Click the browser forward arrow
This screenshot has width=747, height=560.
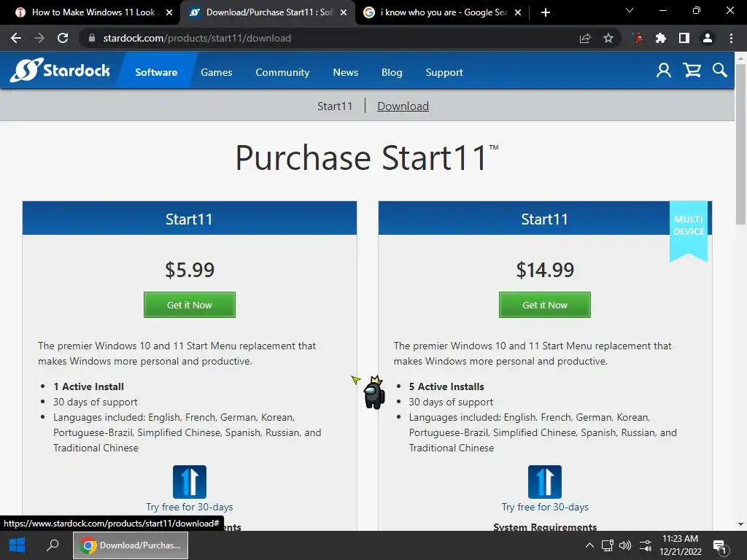39,38
